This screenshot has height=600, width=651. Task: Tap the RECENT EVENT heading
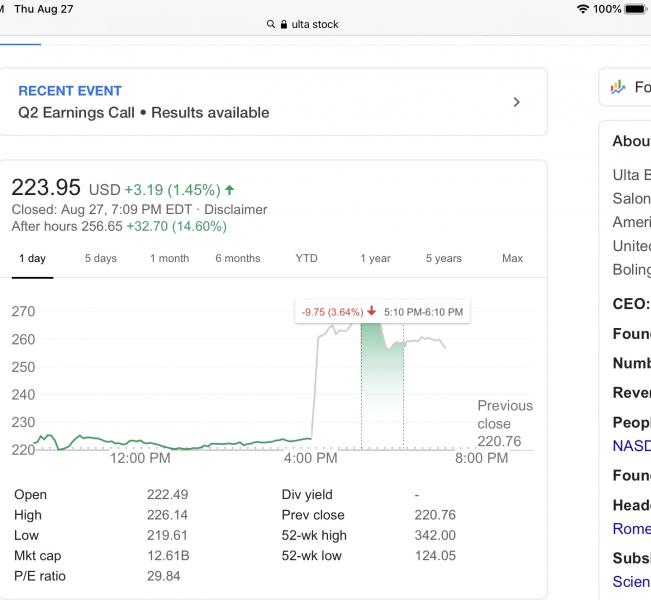coord(70,91)
